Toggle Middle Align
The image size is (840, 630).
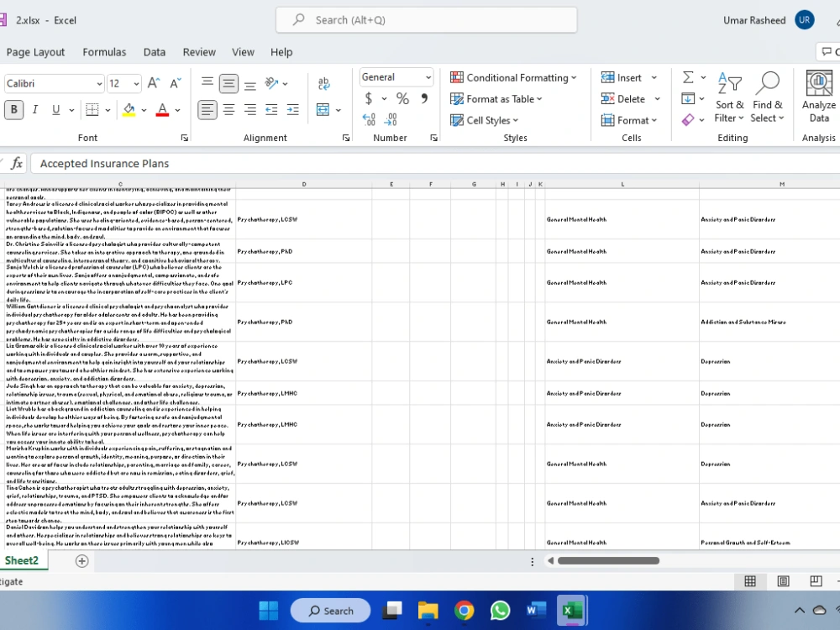228,83
